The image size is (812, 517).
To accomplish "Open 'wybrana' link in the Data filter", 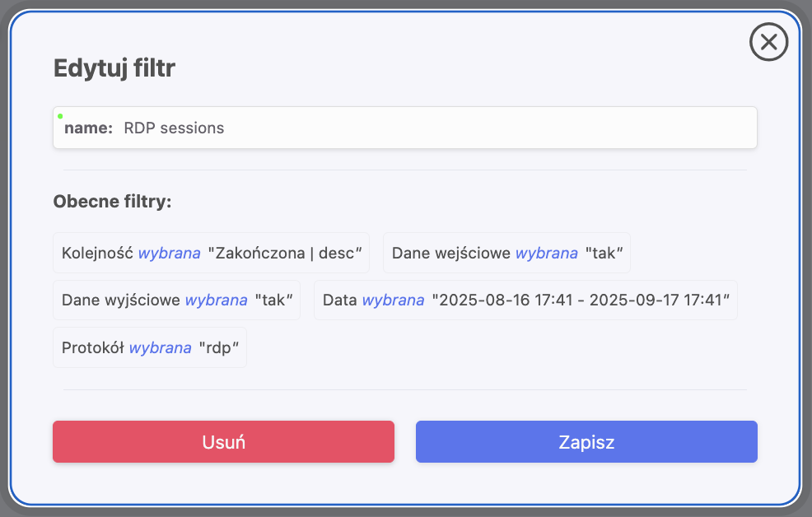I will click(x=393, y=300).
